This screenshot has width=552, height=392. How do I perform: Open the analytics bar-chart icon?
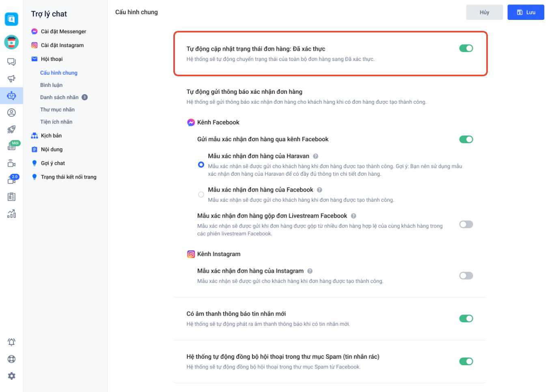pyautogui.click(x=11, y=213)
